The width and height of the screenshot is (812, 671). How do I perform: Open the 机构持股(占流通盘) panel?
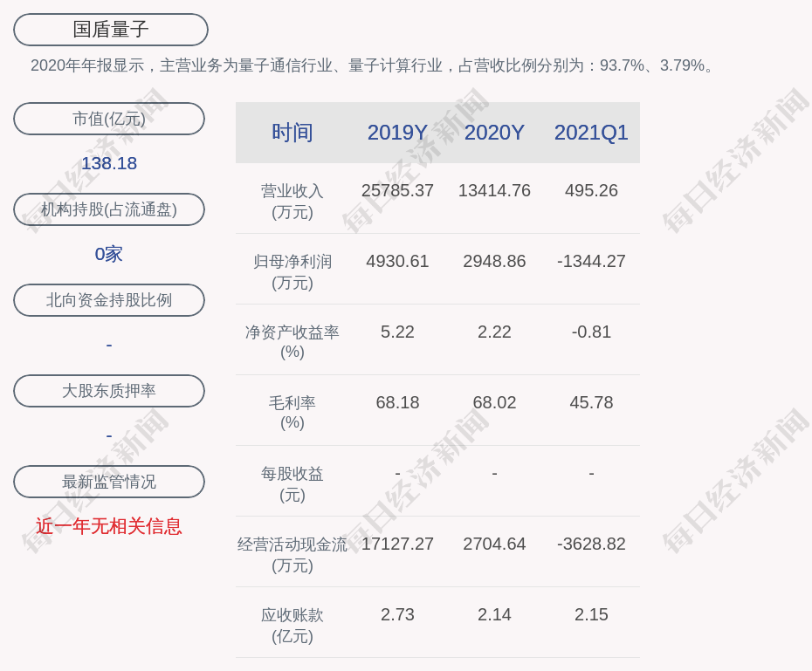(108, 209)
